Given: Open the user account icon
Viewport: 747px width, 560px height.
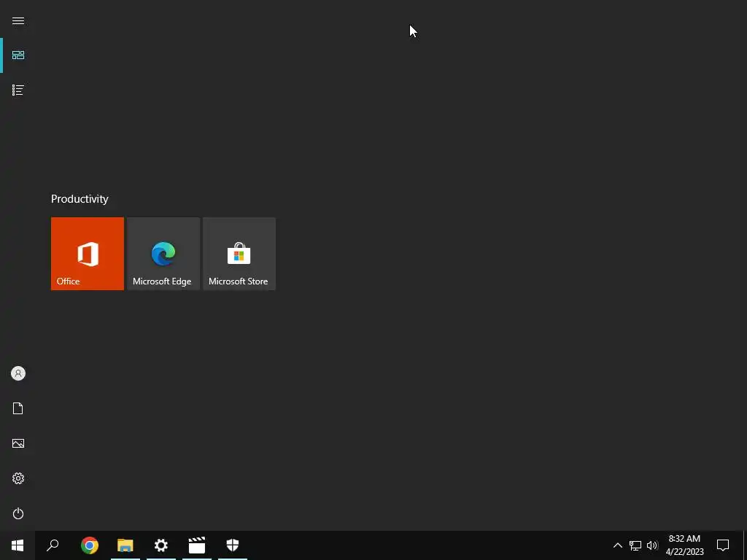Looking at the screenshot, I should coord(18,373).
